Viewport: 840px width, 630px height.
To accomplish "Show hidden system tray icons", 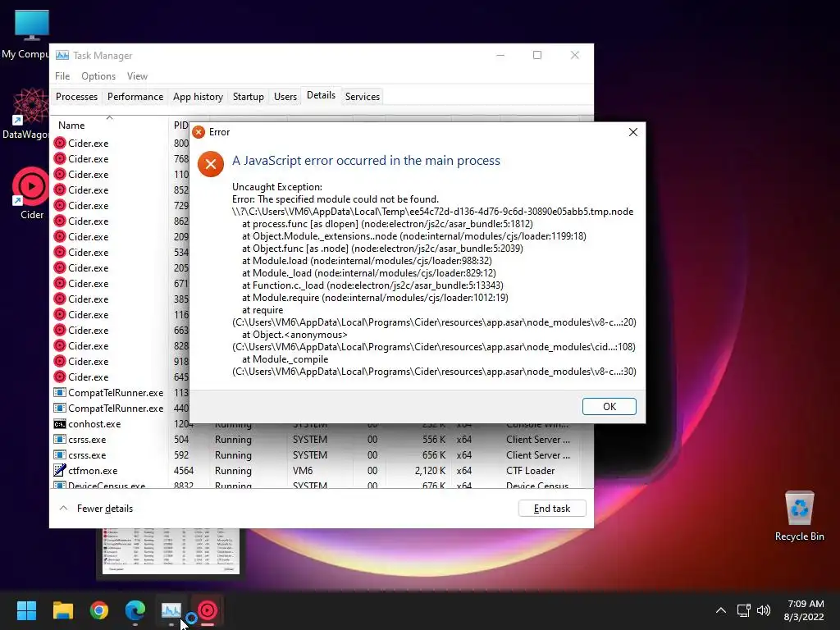I will [721, 610].
